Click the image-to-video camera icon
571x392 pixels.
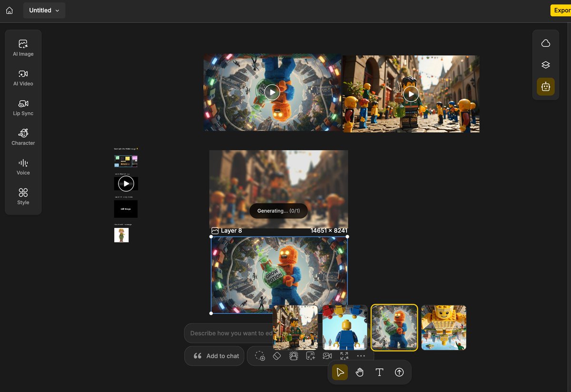pyautogui.click(x=327, y=356)
